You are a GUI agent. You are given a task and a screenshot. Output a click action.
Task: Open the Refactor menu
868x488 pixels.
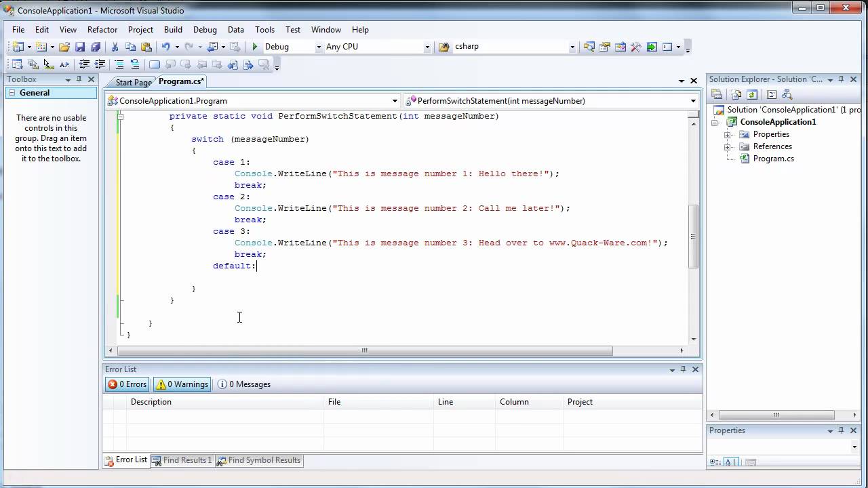tap(102, 30)
